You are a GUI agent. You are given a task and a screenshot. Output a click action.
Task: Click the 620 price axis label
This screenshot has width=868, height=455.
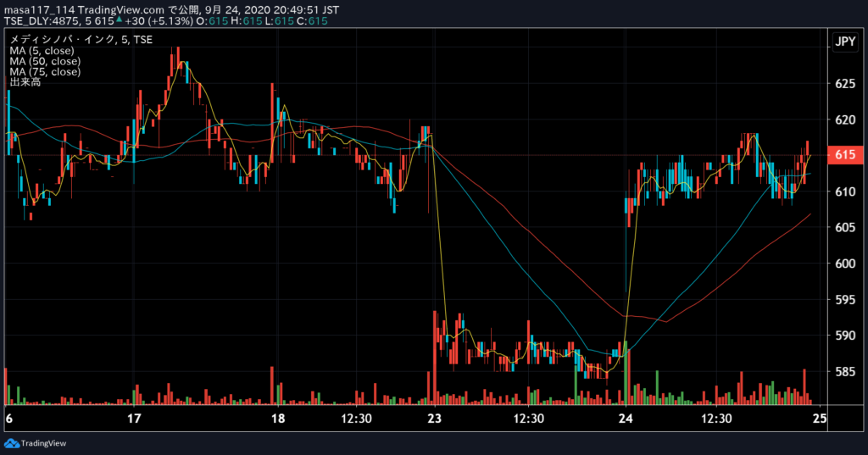coord(845,119)
